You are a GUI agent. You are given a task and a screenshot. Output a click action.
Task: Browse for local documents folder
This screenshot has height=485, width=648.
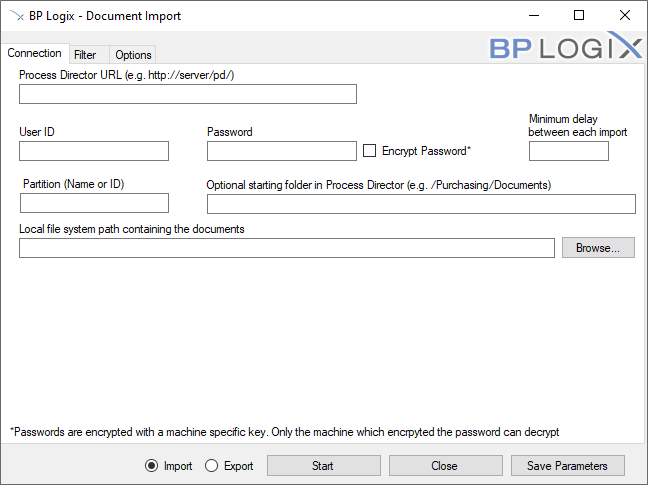(x=598, y=248)
